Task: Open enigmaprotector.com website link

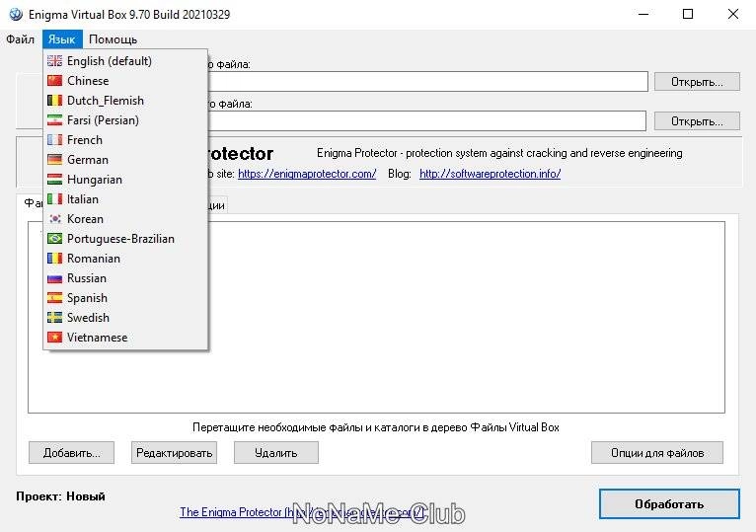Action: [307, 174]
